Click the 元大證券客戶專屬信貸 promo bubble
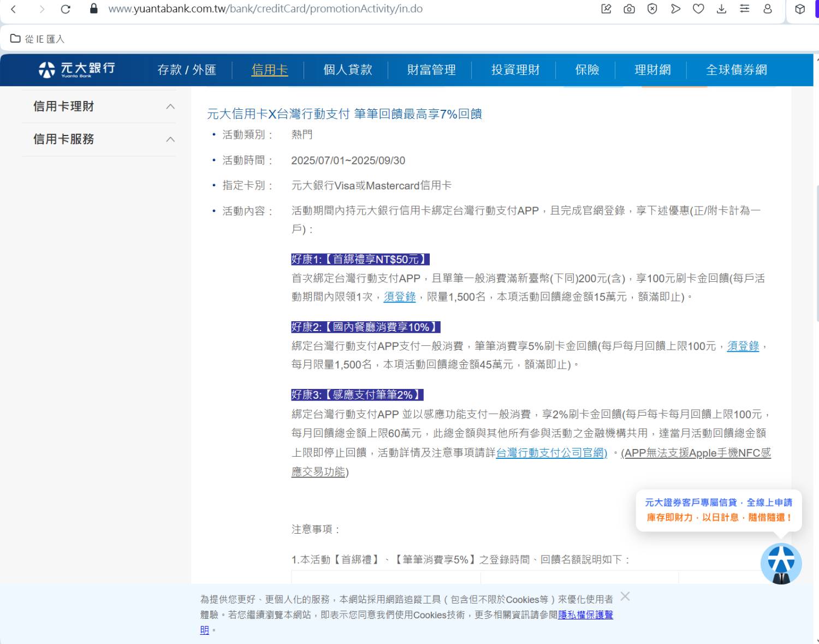 point(719,510)
